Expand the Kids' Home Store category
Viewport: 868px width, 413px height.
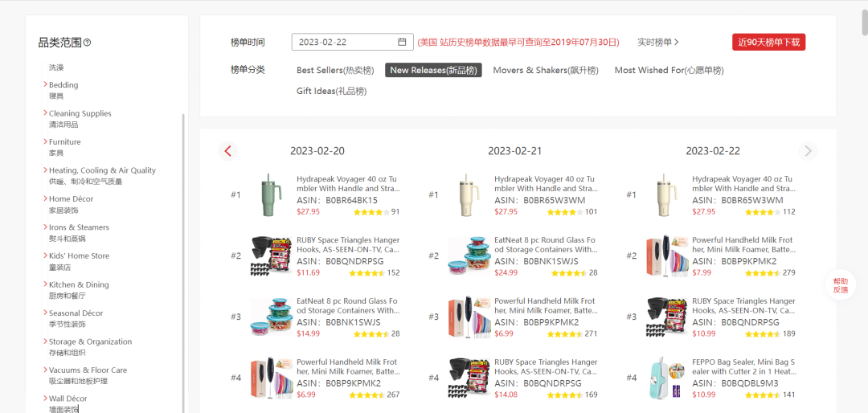pos(45,256)
